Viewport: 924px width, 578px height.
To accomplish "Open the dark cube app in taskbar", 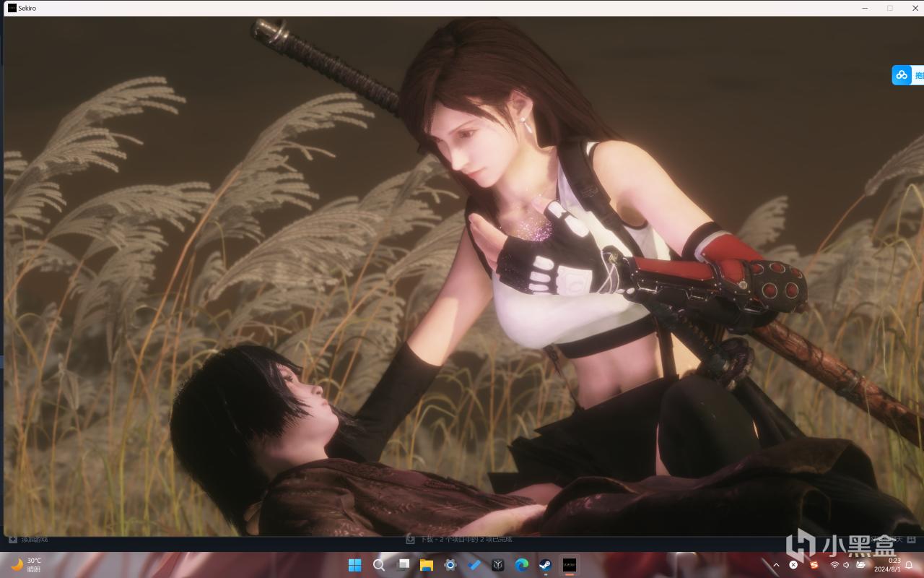I will click(x=497, y=565).
